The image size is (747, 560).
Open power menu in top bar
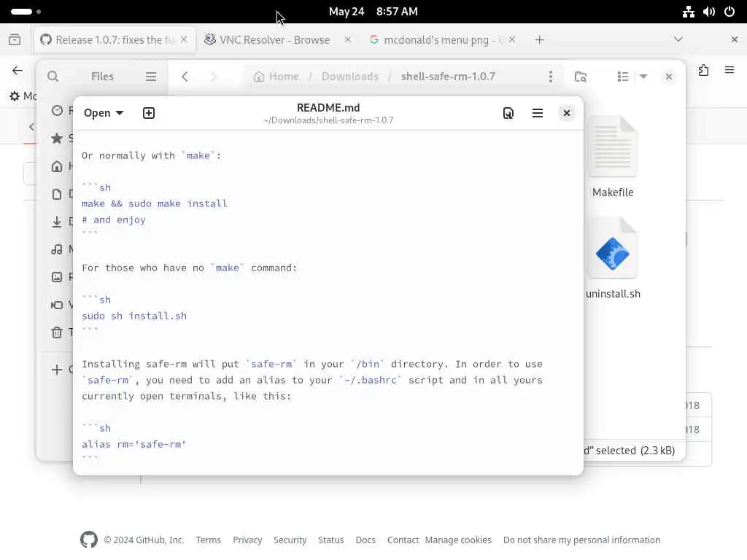(729, 12)
